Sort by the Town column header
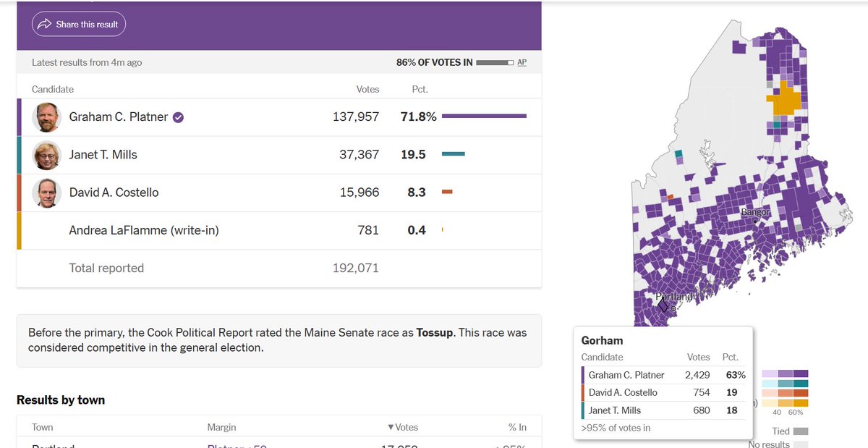The width and height of the screenshot is (868, 448). (42, 427)
